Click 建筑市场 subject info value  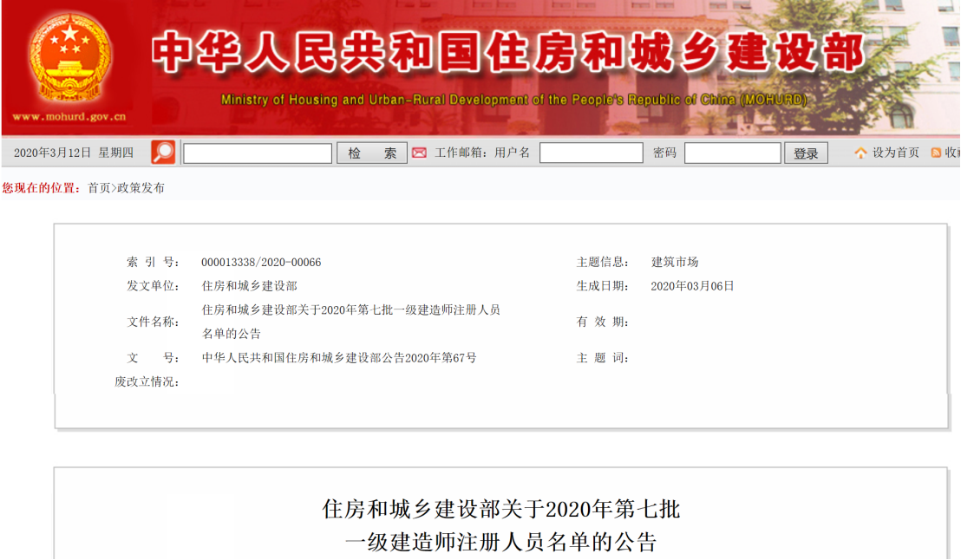point(675,263)
